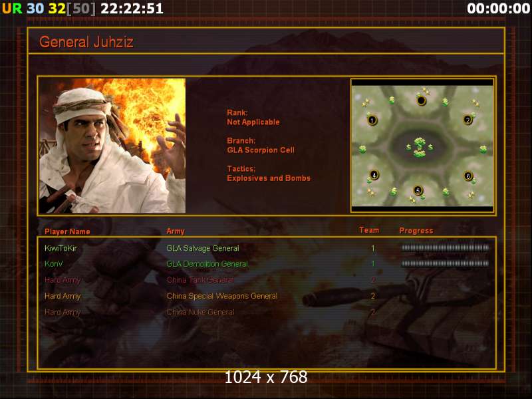Click the 'Player Name' column header

pos(67,231)
